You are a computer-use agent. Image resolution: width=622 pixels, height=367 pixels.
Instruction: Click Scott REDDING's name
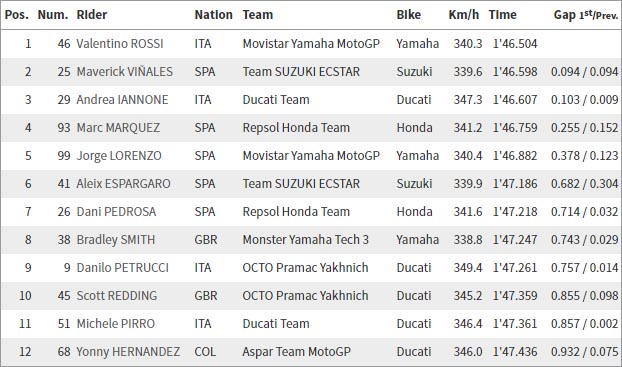117,296
